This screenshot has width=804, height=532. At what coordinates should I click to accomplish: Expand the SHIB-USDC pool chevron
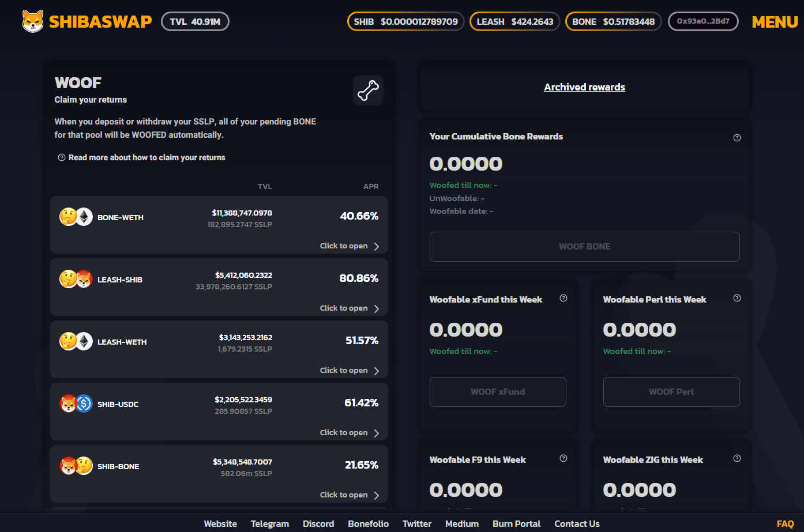[x=377, y=433]
